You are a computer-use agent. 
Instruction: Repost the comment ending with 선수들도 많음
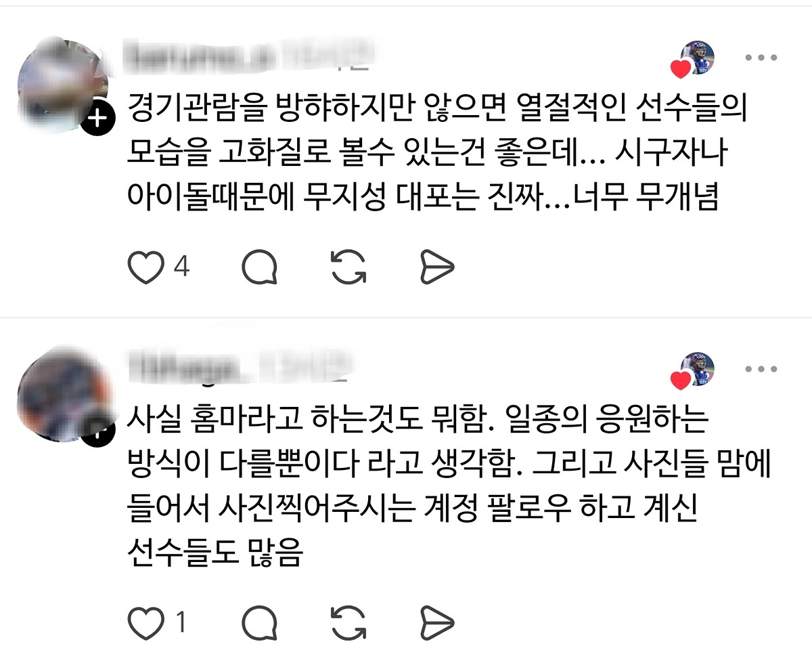coord(349,622)
